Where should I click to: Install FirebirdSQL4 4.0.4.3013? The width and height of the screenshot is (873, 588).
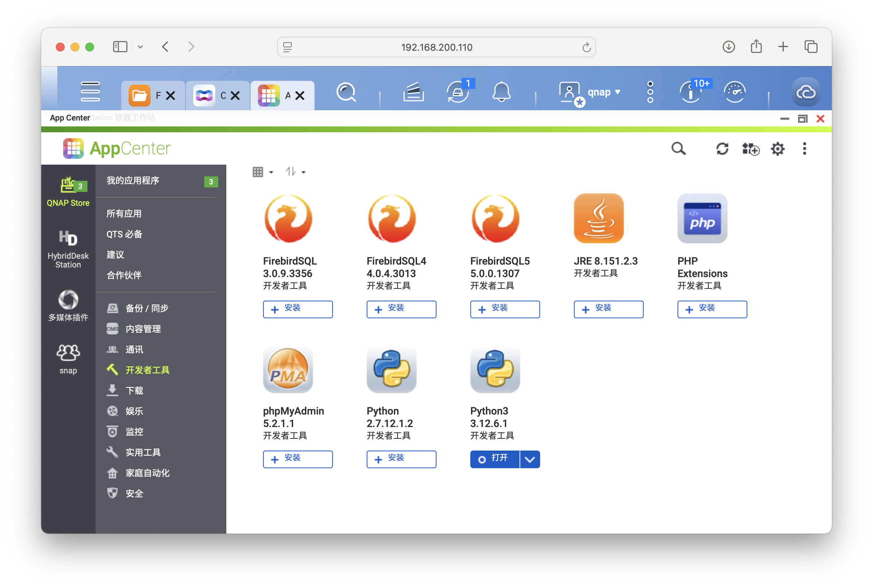[401, 309]
